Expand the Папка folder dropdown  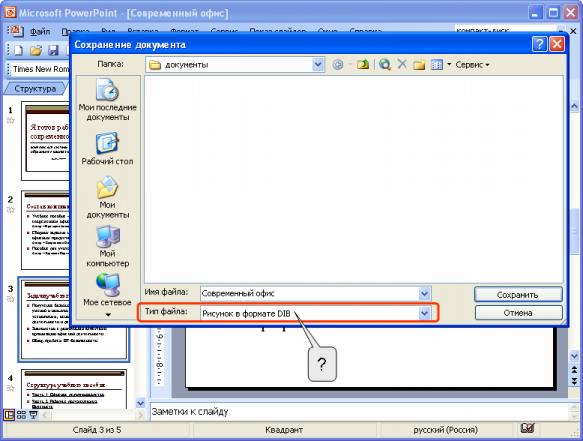click(318, 65)
